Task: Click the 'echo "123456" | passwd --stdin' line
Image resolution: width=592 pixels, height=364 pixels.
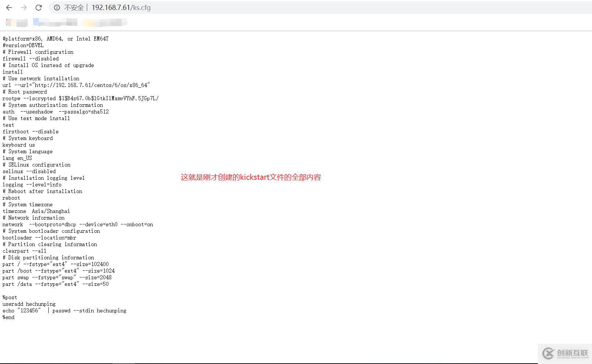Action: pyautogui.click(x=65, y=311)
